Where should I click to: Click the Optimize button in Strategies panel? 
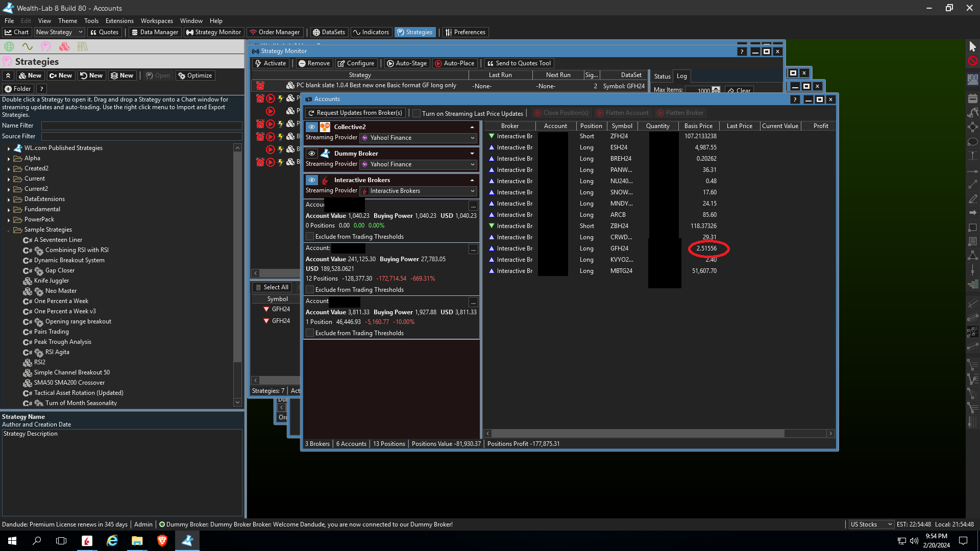[x=195, y=76]
